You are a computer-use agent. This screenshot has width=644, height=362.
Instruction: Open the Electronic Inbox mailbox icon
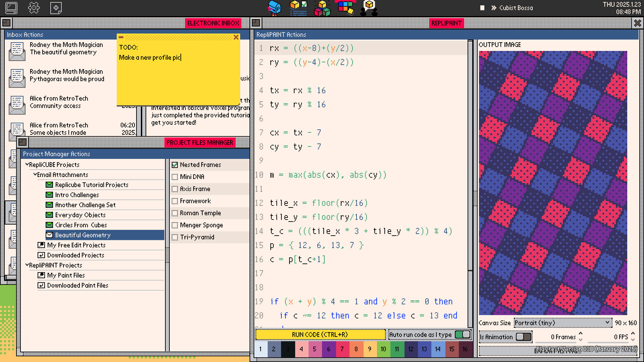274,8
